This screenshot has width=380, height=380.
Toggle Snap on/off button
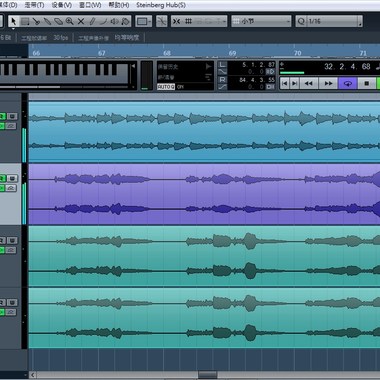(176, 21)
